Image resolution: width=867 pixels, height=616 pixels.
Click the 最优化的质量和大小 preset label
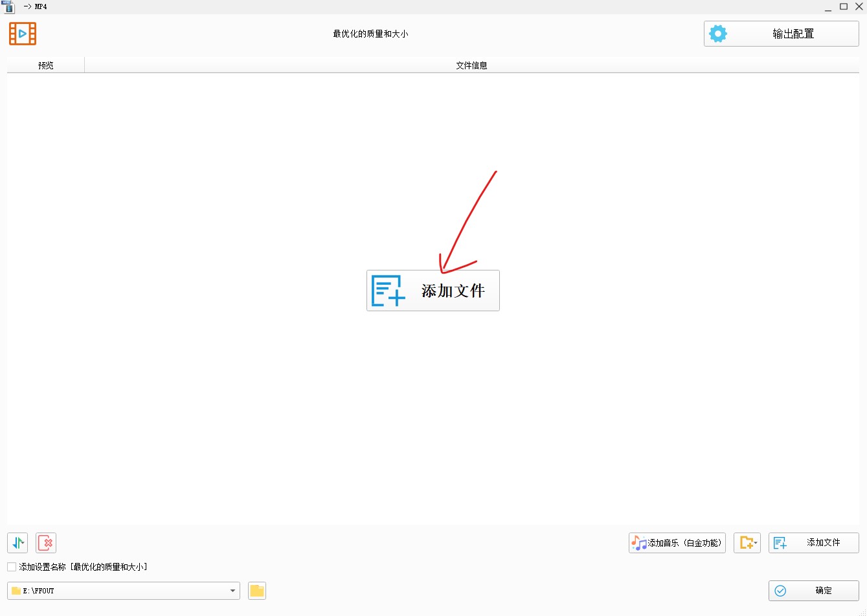pyautogui.click(x=370, y=34)
